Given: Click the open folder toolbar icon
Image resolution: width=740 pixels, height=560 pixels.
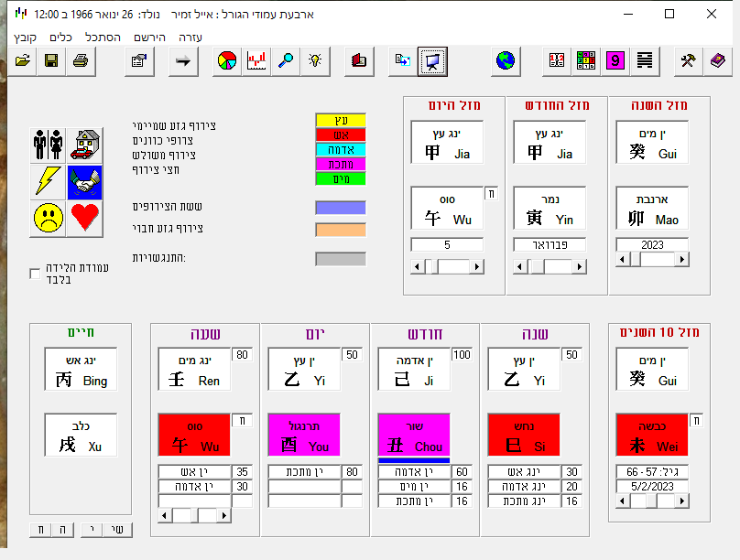Looking at the screenshot, I should point(23,61).
